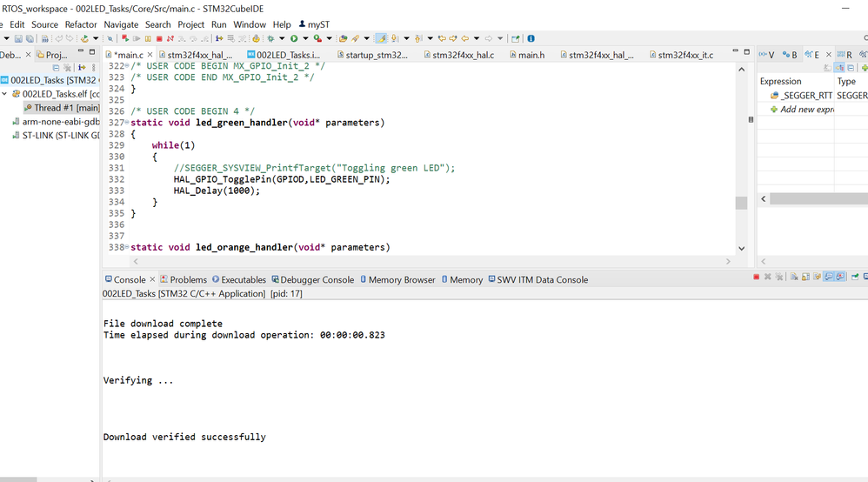Switch to stm32f4xx_hal.c editor tab
The height and width of the screenshot is (482, 868).
[459, 55]
